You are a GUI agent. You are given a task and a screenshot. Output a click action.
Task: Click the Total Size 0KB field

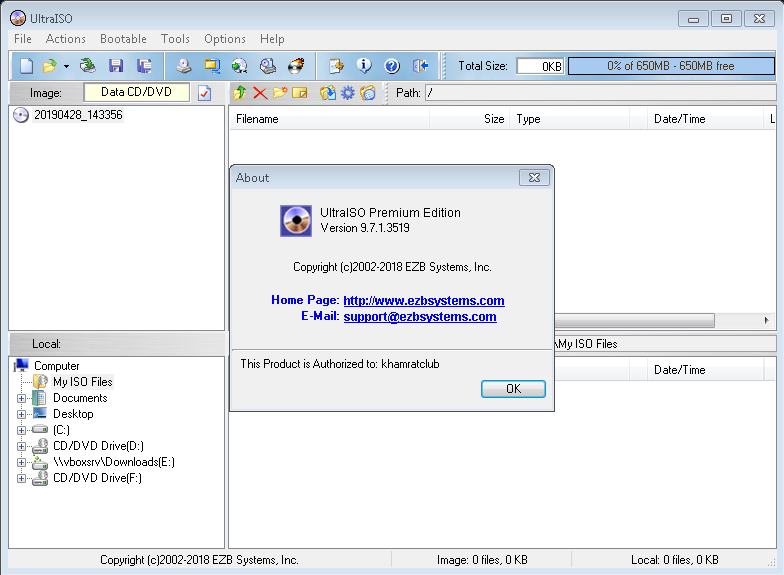(x=540, y=66)
